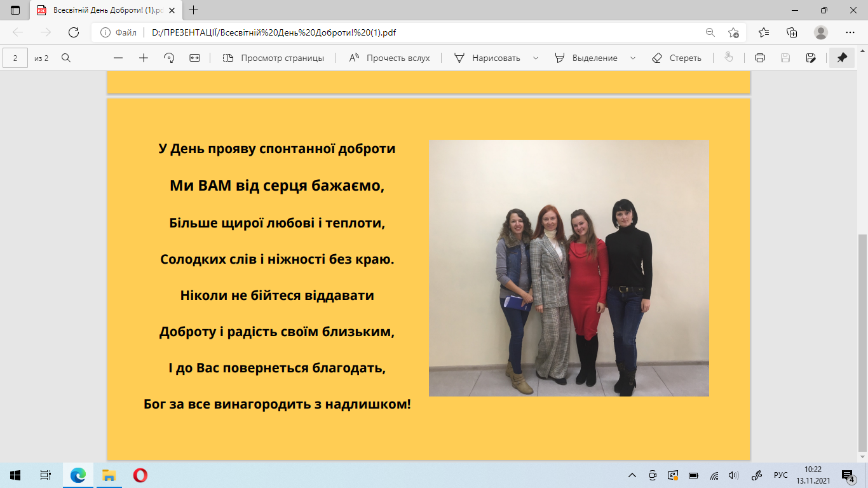Open Просмотр страницы view options
Screen dimensions: 868x488
tap(273, 58)
